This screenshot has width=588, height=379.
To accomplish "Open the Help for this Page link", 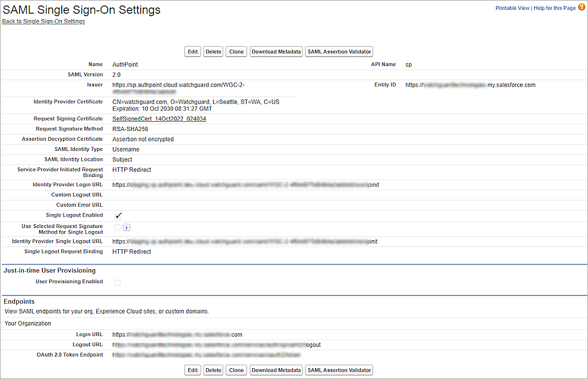I will (554, 8).
